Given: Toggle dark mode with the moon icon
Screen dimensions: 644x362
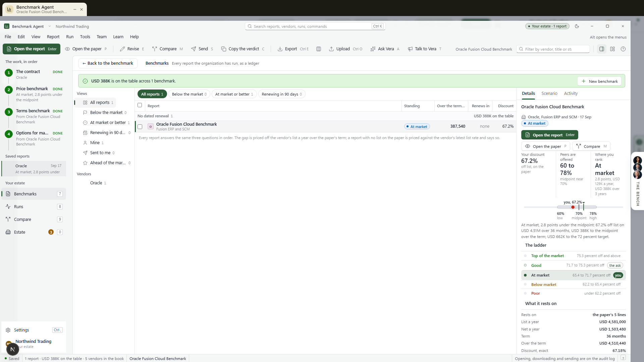Looking at the screenshot, I should (x=577, y=26).
